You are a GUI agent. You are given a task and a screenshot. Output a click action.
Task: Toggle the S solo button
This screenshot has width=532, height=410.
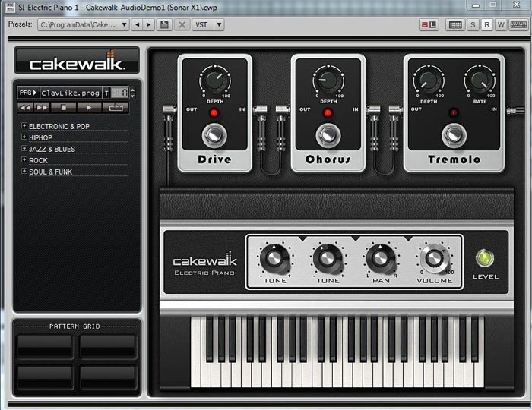(473, 25)
